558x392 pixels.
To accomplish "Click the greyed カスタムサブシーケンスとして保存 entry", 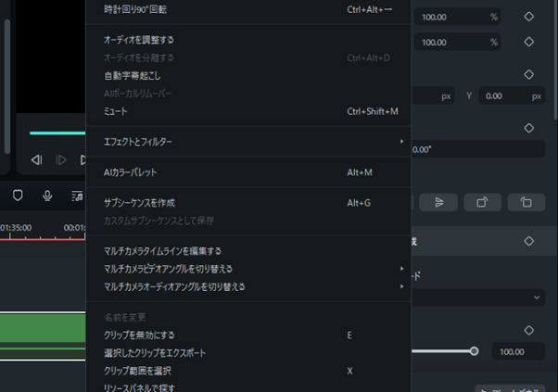I will coord(248,221).
